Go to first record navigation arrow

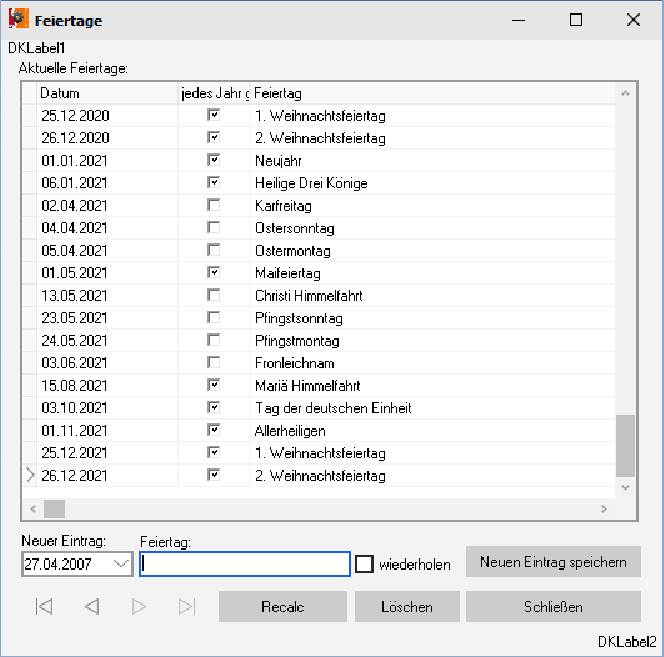click(x=44, y=606)
